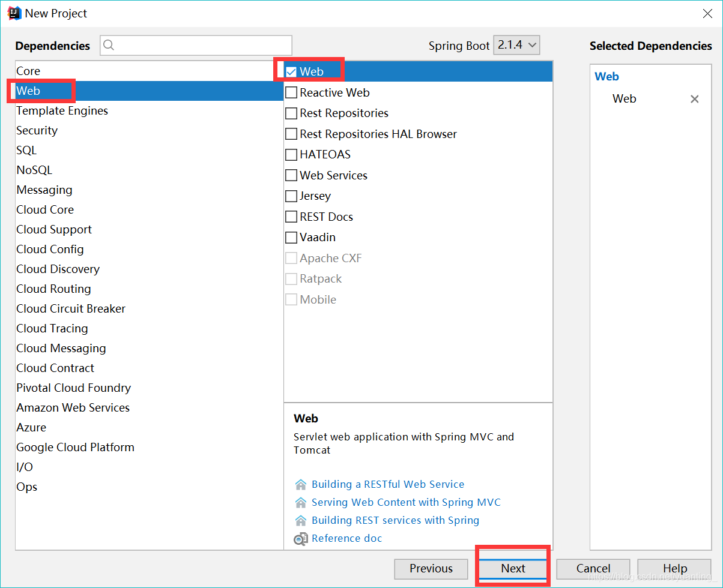
Task: Click the IntelliJ IDEA logo in title bar
Action: [14, 13]
